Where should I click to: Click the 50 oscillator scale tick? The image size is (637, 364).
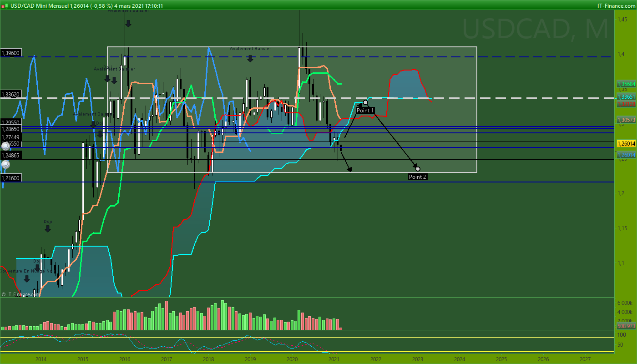[x=620, y=345]
